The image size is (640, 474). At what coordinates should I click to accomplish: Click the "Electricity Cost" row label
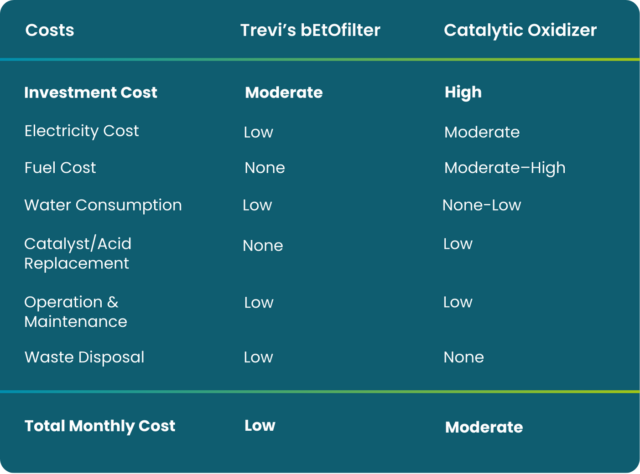[82, 131]
